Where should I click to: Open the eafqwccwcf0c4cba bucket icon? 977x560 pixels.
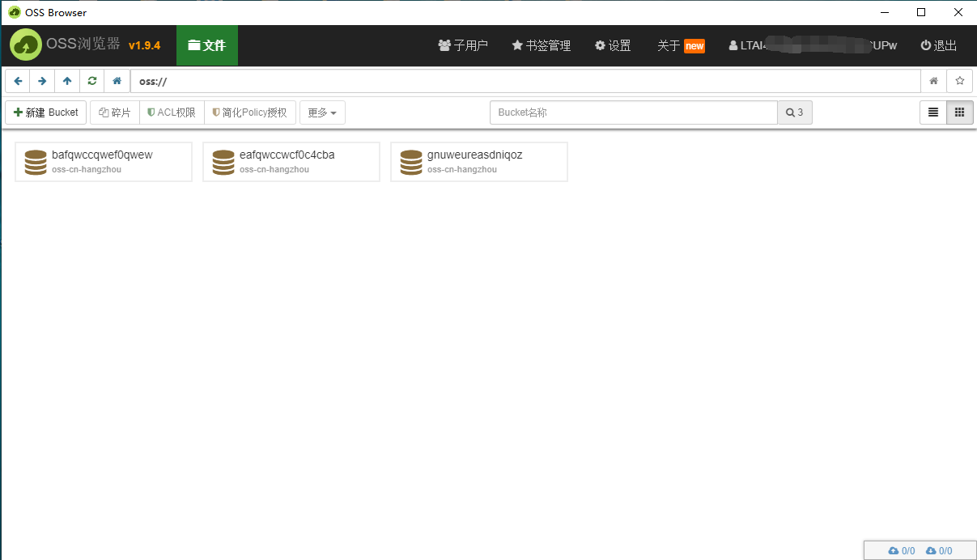pyautogui.click(x=223, y=163)
